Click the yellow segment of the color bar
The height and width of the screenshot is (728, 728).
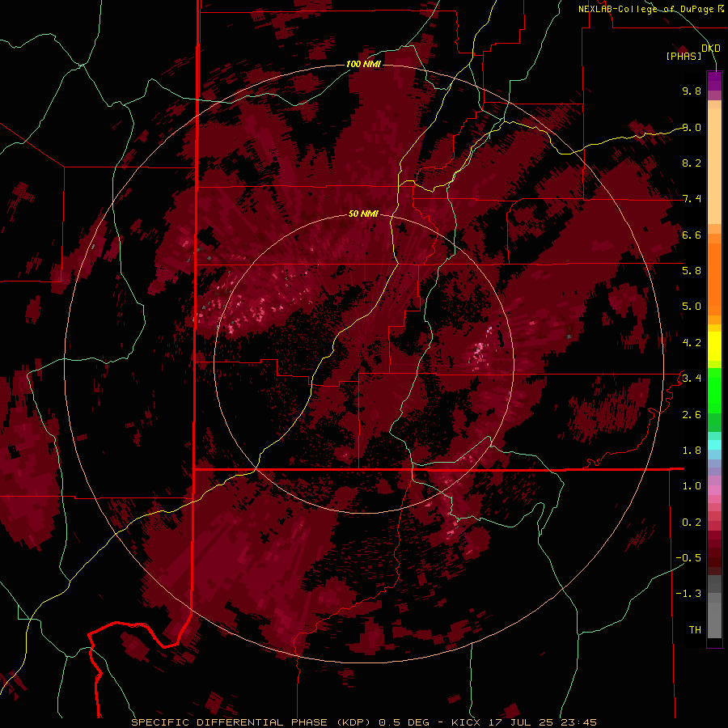[714, 346]
